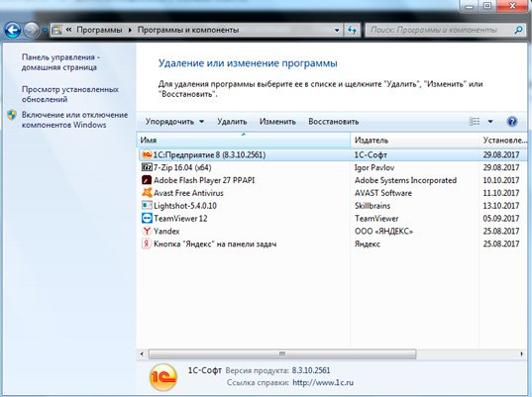
Task: Click the greyed forward navigation arrow
Action: point(32,31)
